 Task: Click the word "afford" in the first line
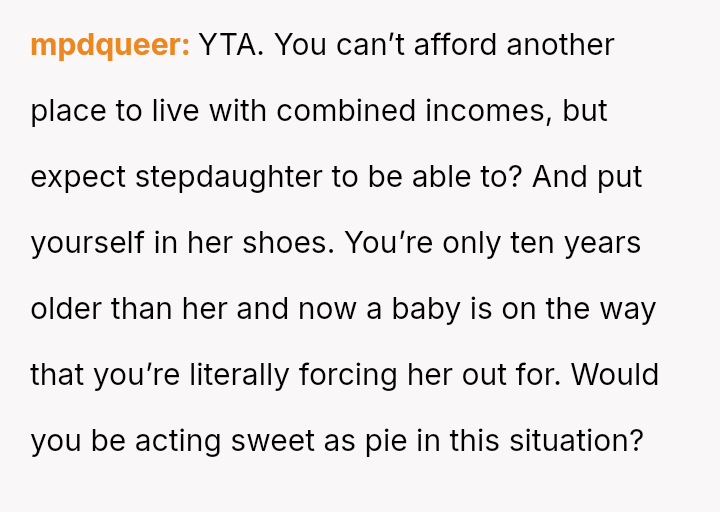point(455,45)
